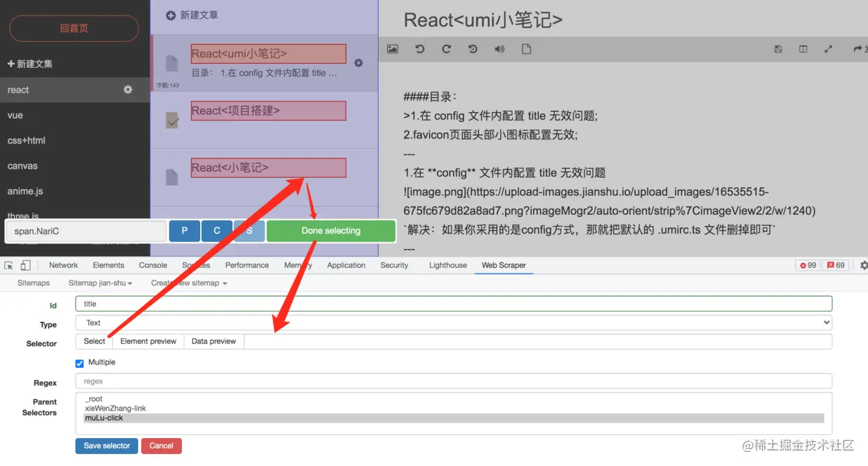Open gear menu for React<umi小笔记> article
Image resolution: width=868 pixels, height=466 pixels.
(x=358, y=63)
